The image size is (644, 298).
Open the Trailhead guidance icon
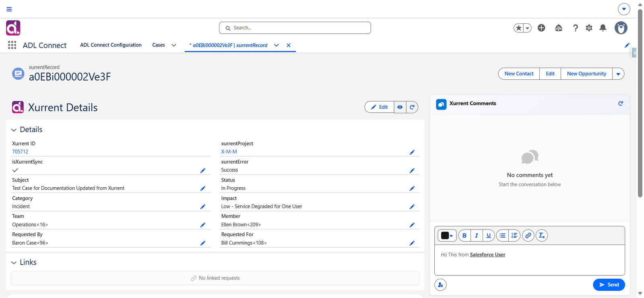pos(559,28)
